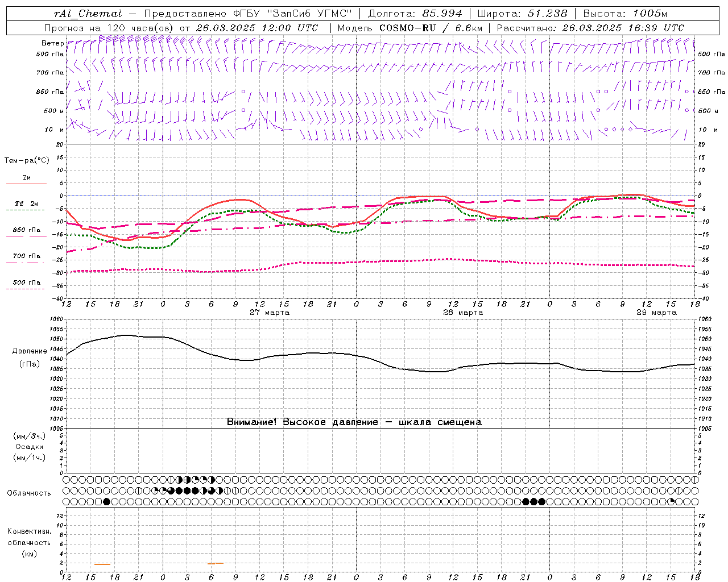
Task: Click the Давление panel label
Action: (x=30, y=351)
